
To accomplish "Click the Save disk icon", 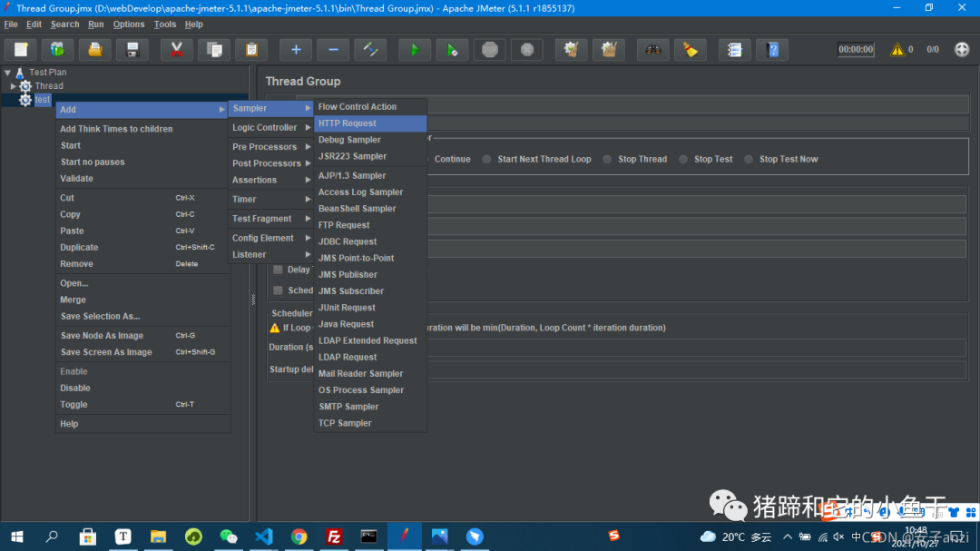I will pos(132,49).
